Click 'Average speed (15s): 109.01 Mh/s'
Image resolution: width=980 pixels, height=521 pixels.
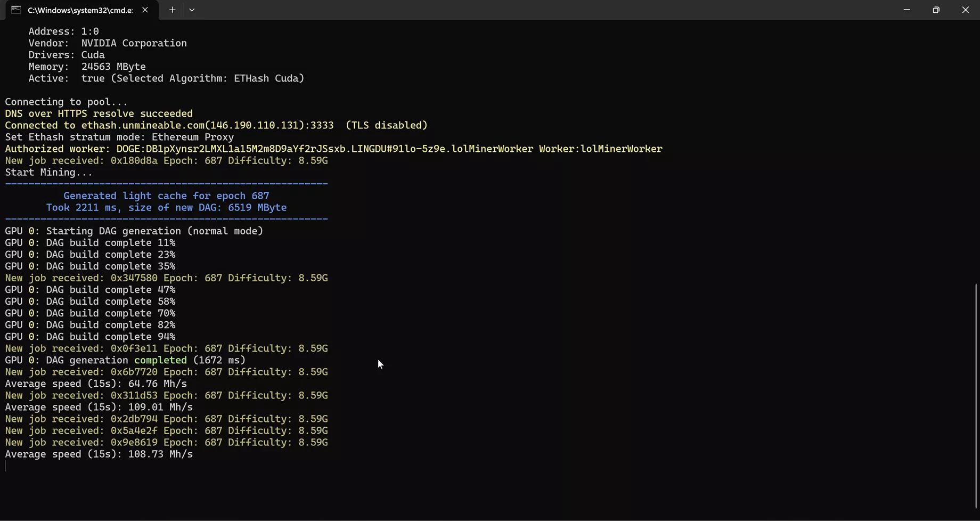(x=99, y=406)
